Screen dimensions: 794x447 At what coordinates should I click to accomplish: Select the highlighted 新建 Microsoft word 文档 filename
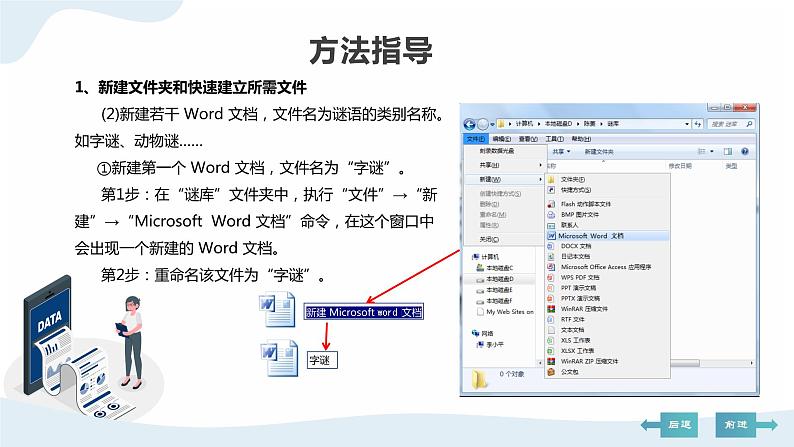(x=364, y=312)
